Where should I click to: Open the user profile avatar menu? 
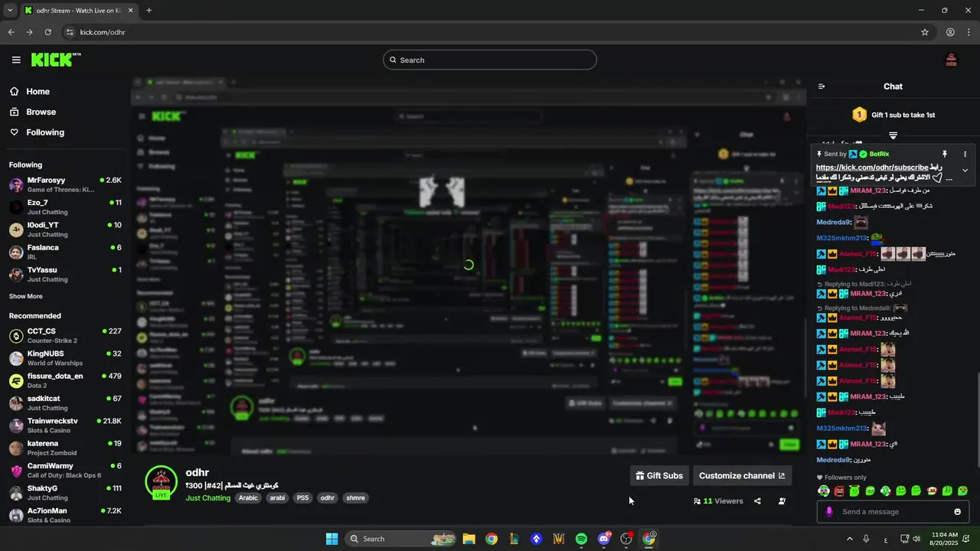(x=952, y=60)
